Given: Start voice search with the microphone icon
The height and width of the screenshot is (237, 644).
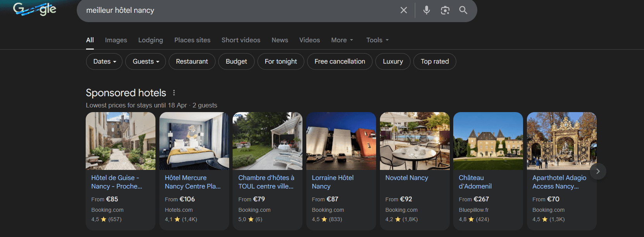Looking at the screenshot, I should click(426, 10).
